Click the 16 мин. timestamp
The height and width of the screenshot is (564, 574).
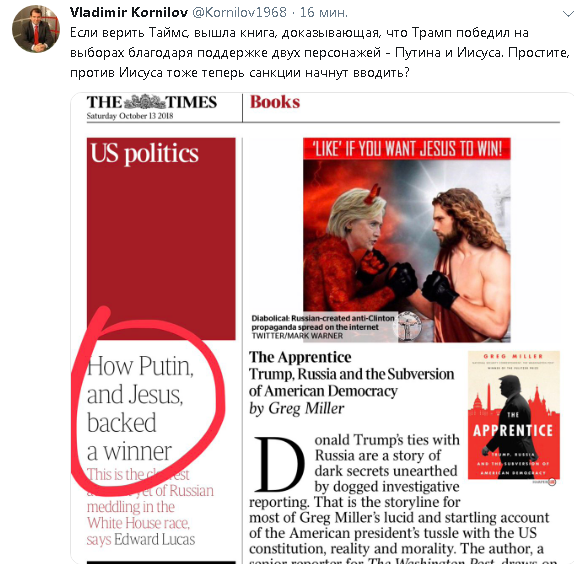point(324,12)
